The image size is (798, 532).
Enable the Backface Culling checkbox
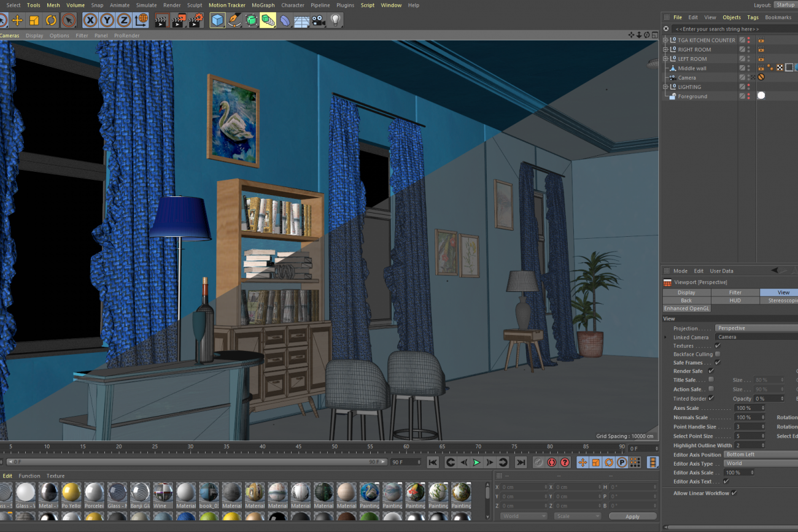718,354
